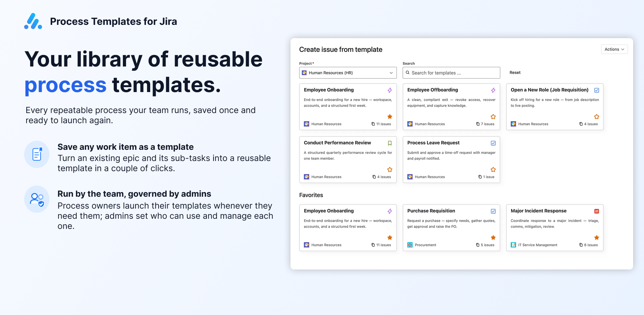Click Human Resources project icon on Process Leave Request
Image resolution: width=644 pixels, height=315 pixels.
(410, 177)
